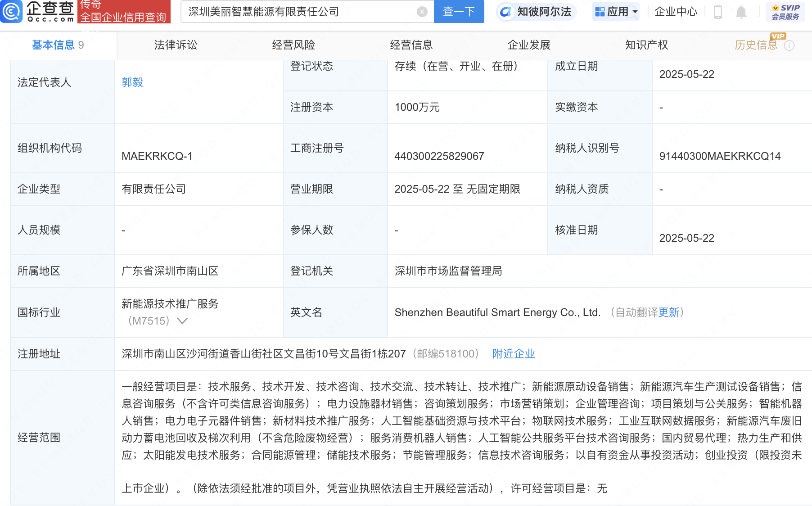Click the 附近企业 link
Screen dimensions: 812x506
point(514,354)
